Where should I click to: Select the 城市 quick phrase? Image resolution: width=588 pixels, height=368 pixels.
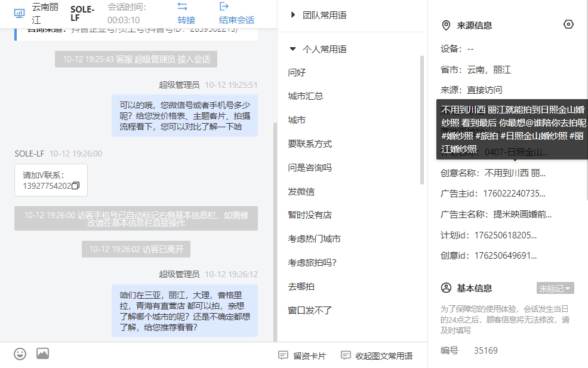click(297, 120)
